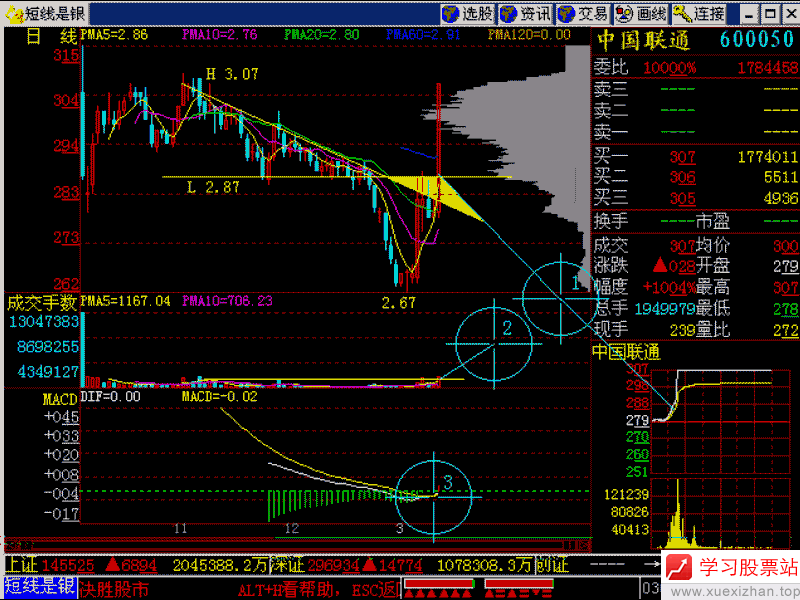Viewport: 800px width, 600px height.
Task: Select the PMA120=0.00 moving average label
Action: [529, 35]
